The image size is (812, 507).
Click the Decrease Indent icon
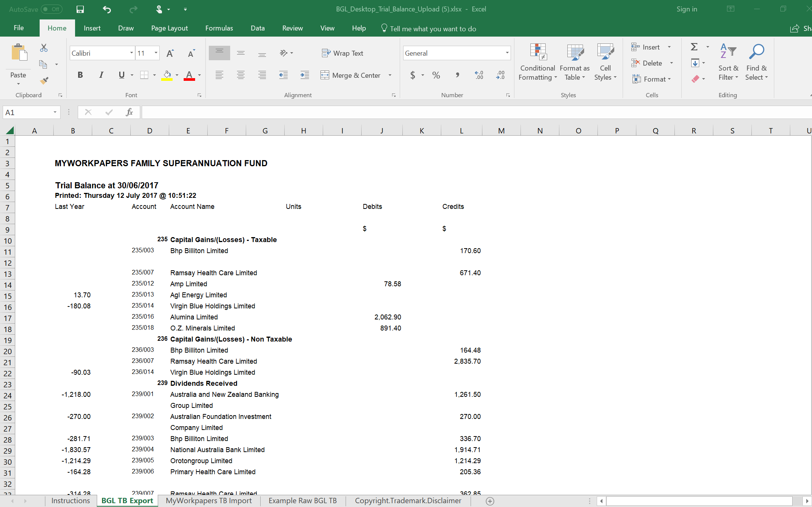pos(283,75)
